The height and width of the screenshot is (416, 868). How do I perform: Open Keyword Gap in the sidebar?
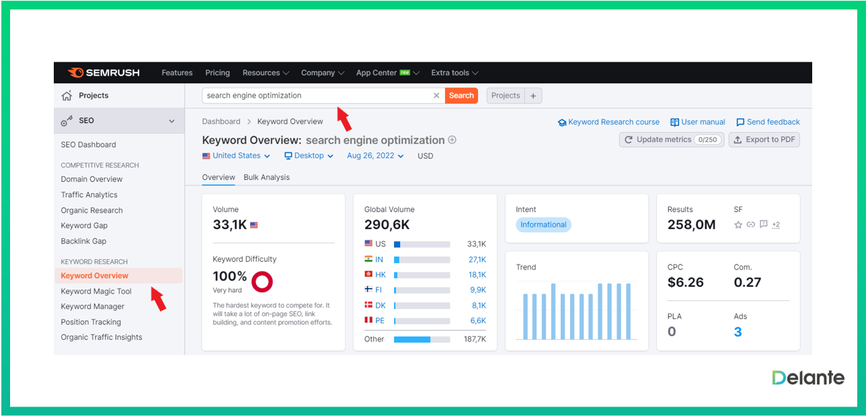pyautogui.click(x=84, y=226)
